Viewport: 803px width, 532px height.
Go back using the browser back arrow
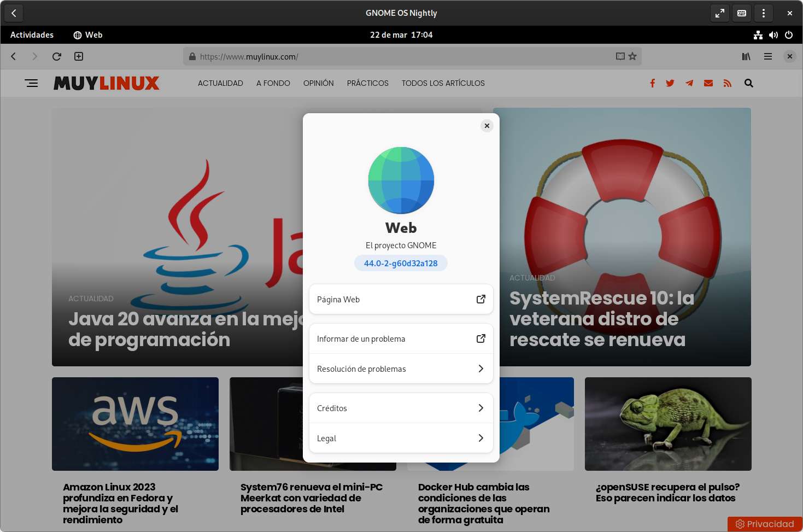14,56
